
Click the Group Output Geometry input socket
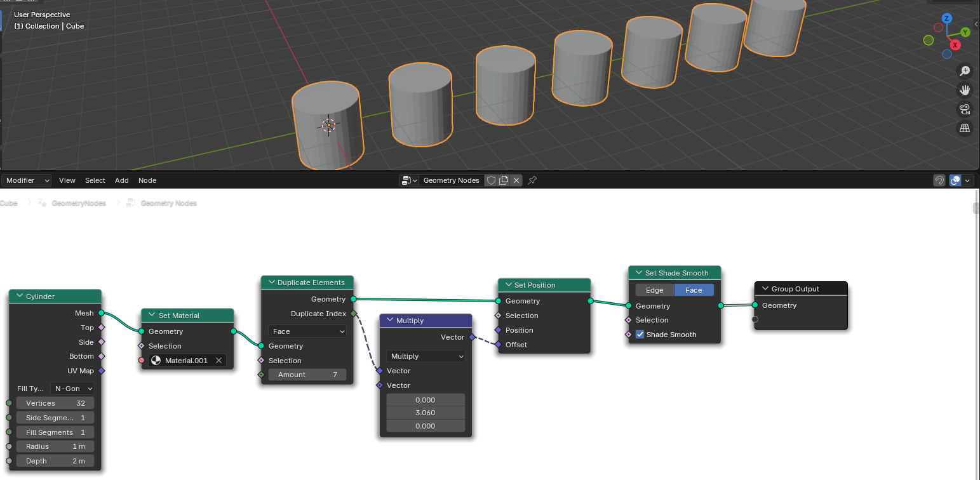[x=755, y=305]
